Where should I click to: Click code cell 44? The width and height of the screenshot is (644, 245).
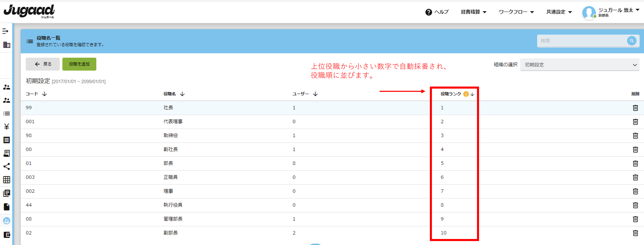tap(29, 205)
